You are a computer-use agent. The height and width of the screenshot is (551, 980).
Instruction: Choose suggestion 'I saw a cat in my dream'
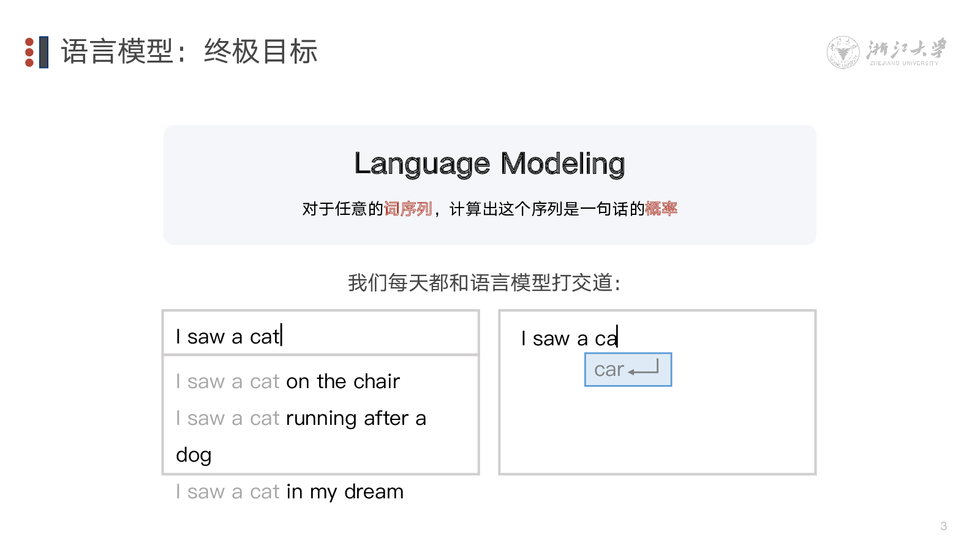tap(289, 492)
